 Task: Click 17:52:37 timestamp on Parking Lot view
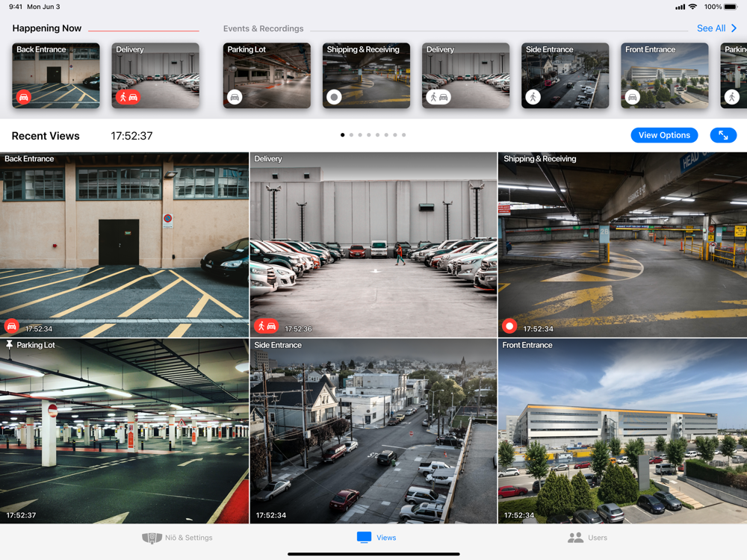pos(21,514)
